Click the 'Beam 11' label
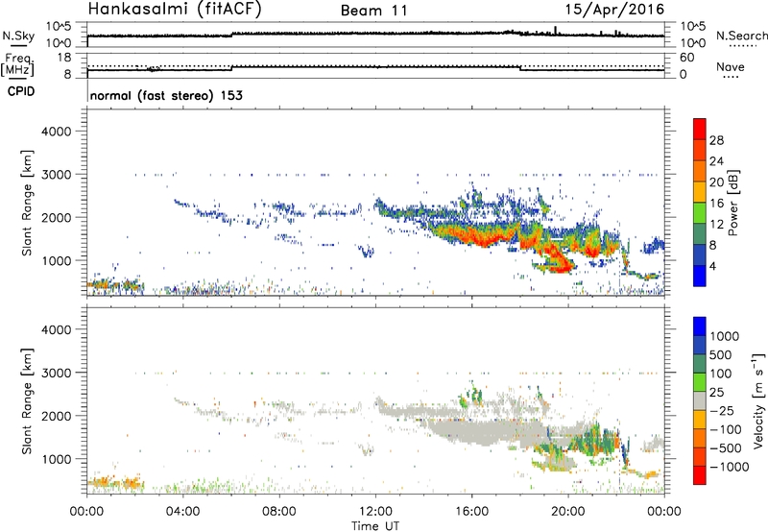 pyautogui.click(x=374, y=11)
